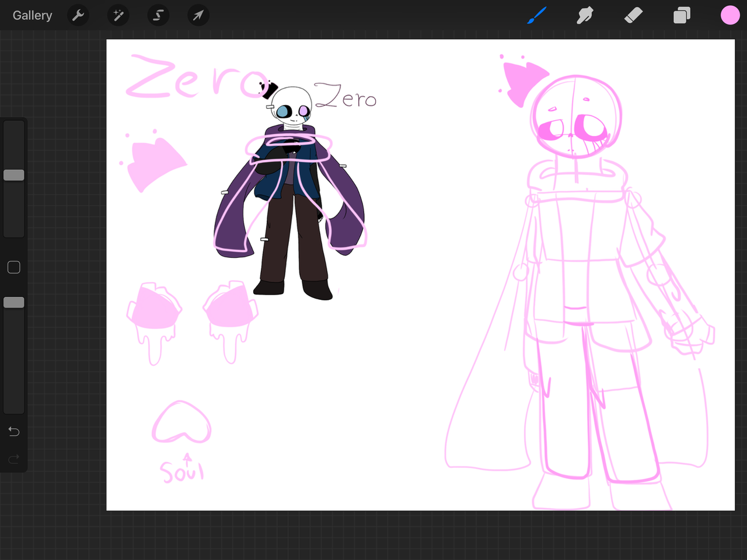Redo the last undone stroke

tap(14, 459)
